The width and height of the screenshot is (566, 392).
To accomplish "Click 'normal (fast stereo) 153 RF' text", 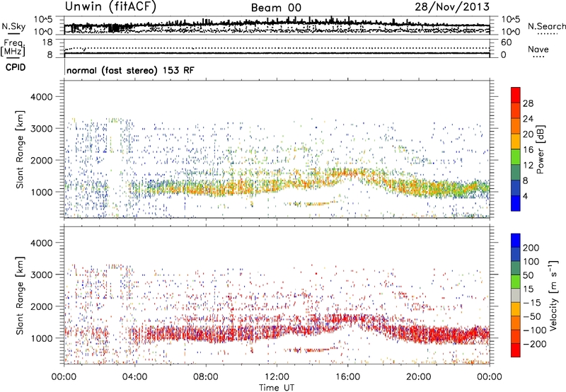I will [x=130, y=70].
